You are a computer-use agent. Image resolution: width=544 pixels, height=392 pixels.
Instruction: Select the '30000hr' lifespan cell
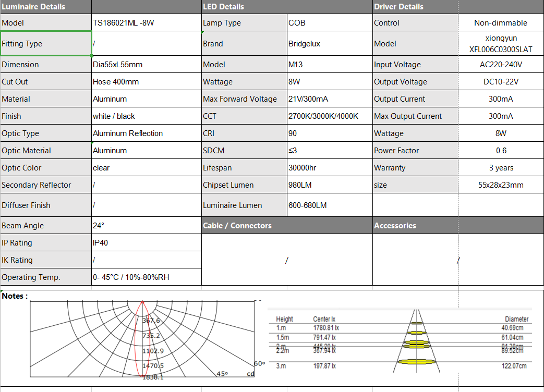tap(330, 168)
